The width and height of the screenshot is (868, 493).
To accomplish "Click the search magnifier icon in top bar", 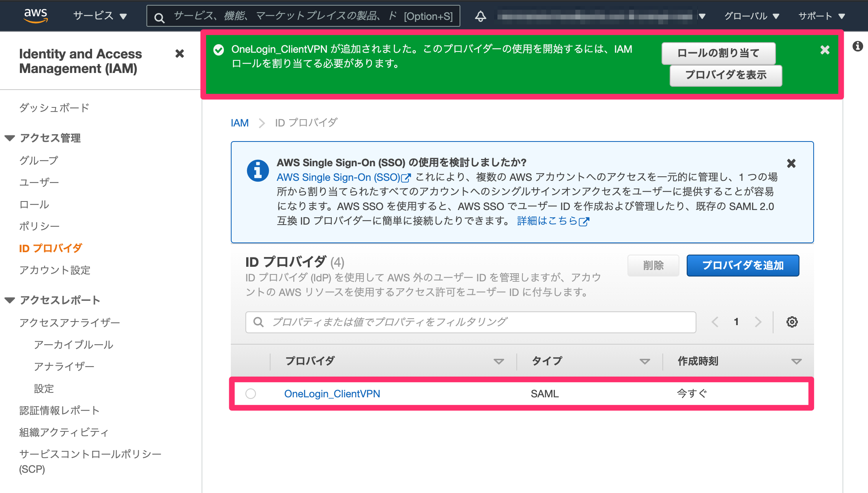I will click(159, 17).
